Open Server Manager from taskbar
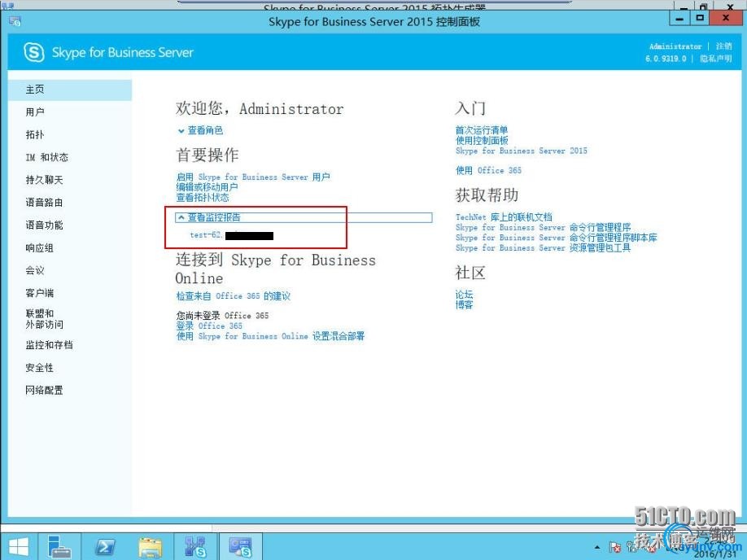 tap(59, 547)
